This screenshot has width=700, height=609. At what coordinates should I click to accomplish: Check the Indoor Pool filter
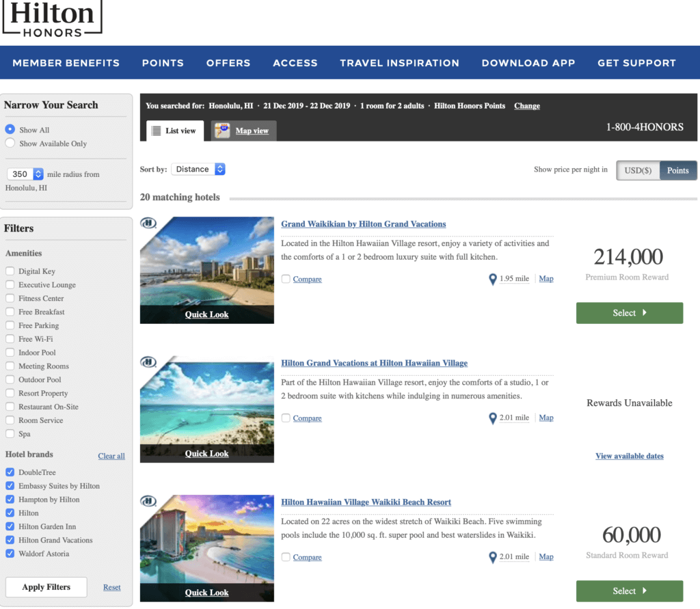click(x=10, y=352)
